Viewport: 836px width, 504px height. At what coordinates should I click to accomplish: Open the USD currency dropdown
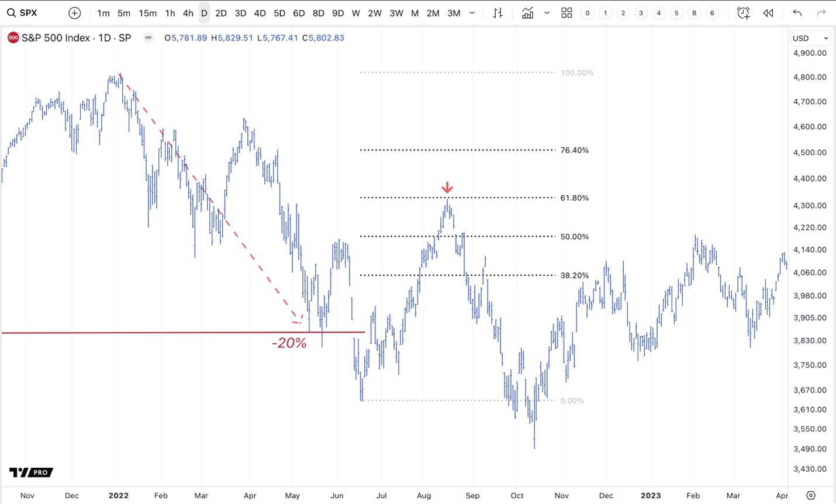810,38
